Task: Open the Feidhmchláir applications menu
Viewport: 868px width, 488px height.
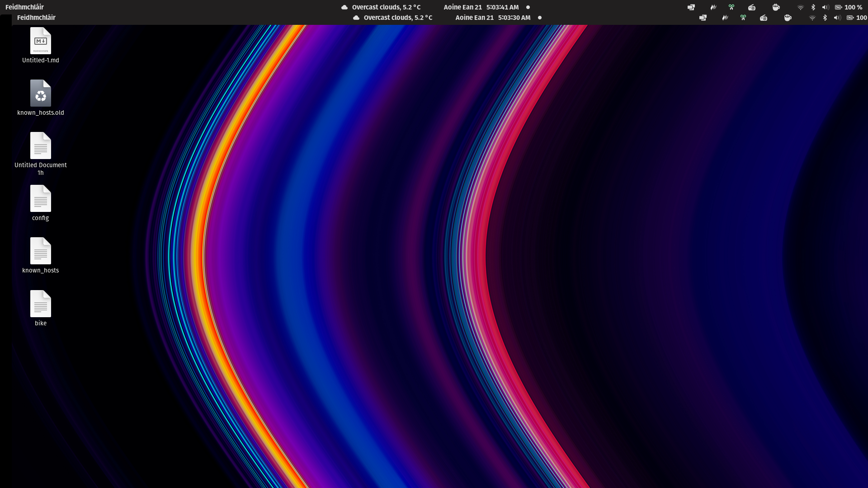Action: click(x=25, y=7)
